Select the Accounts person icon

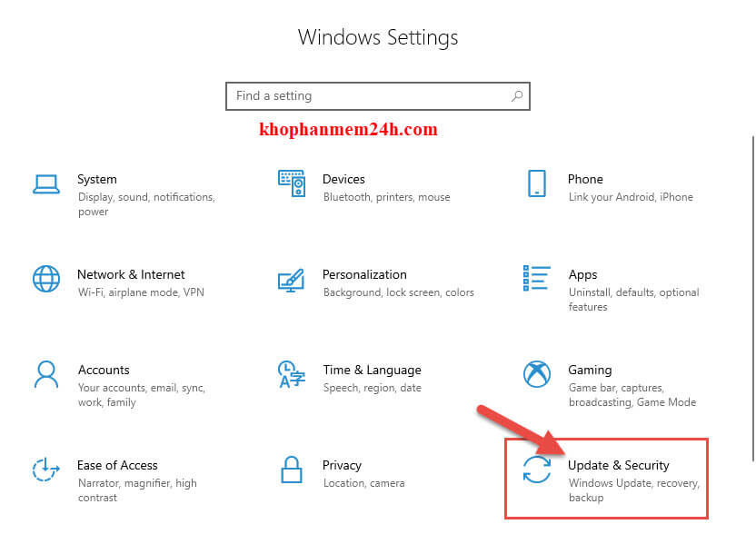[x=46, y=374]
